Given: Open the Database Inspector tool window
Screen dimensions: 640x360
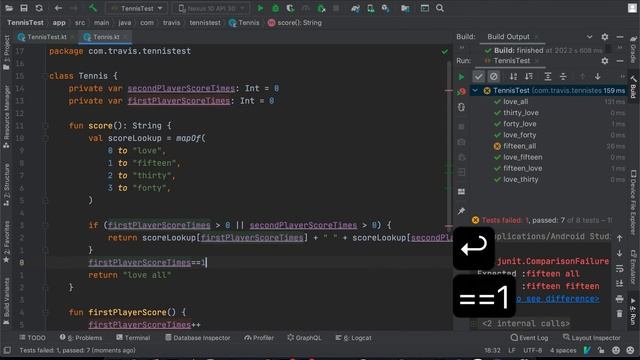Looking at the screenshot, I should [x=198, y=338].
